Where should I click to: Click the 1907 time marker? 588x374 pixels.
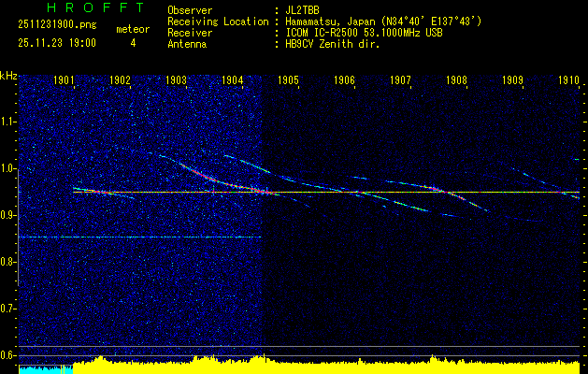[401, 81]
